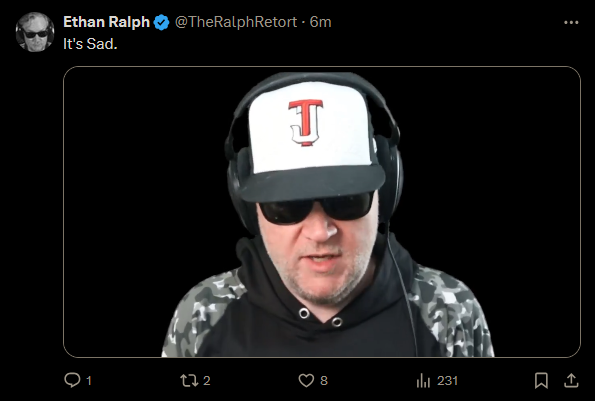595x401 pixels.
Task: Repost using the arrows icon
Action: click(189, 380)
